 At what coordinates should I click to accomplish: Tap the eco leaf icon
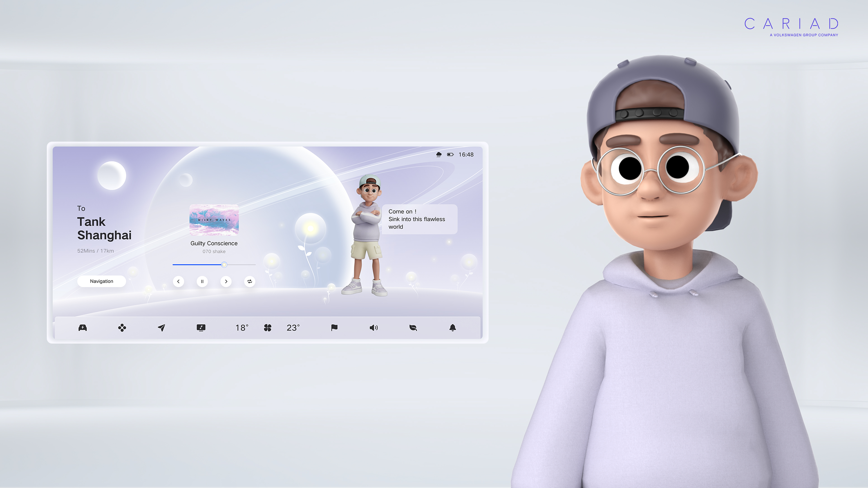pyautogui.click(x=413, y=328)
